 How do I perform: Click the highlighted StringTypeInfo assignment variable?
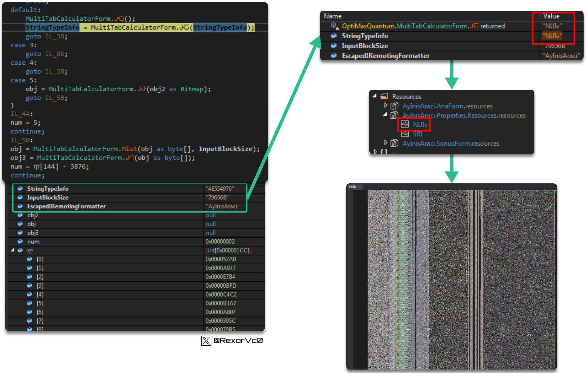(52, 27)
